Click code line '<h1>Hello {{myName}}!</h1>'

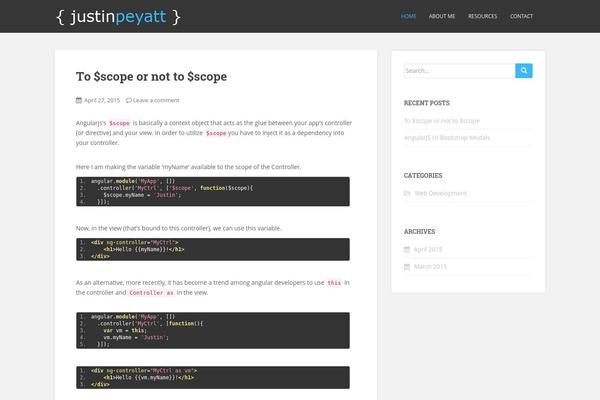[144, 249]
